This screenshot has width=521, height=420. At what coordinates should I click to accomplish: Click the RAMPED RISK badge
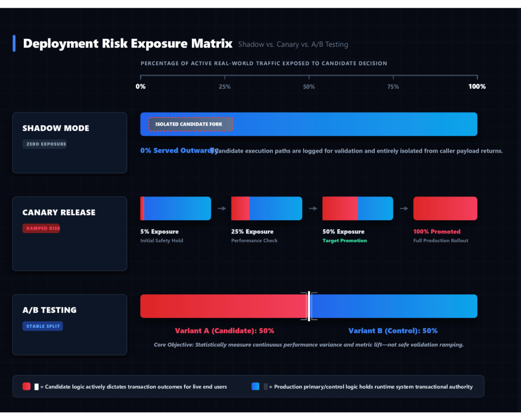point(41,228)
